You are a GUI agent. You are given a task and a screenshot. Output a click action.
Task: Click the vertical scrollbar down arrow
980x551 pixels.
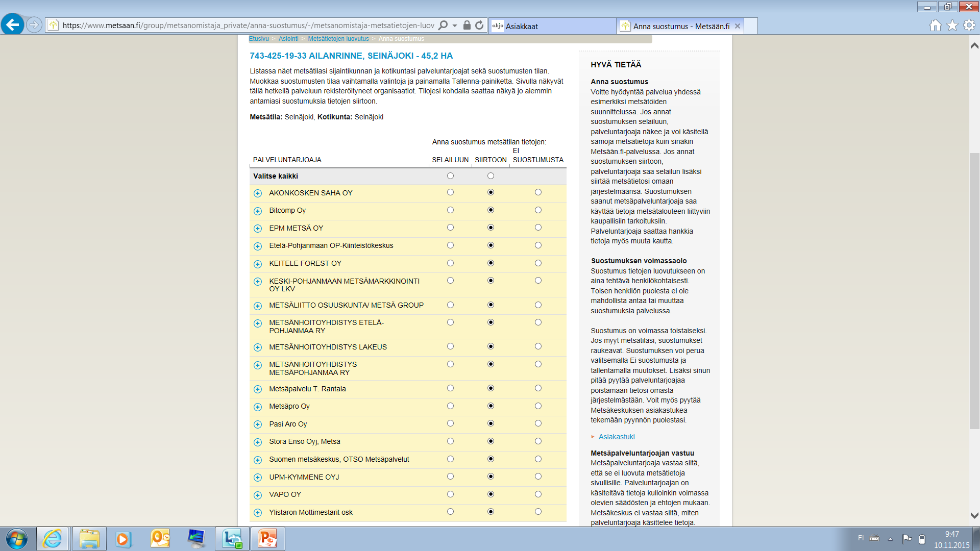pos(974,516)
